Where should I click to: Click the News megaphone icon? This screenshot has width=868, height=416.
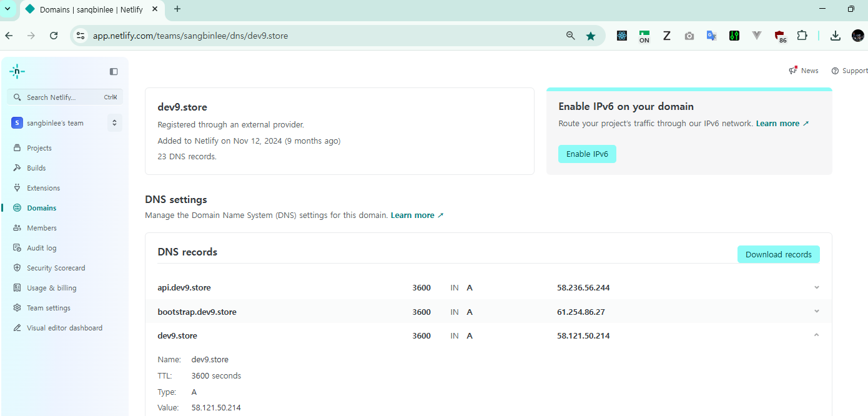(x=793, y=71)
